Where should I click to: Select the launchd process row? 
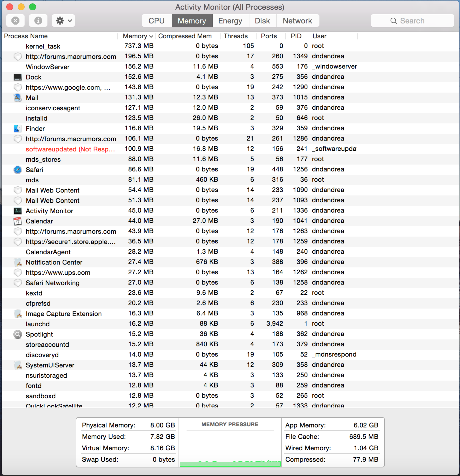(x=230, y=324)
